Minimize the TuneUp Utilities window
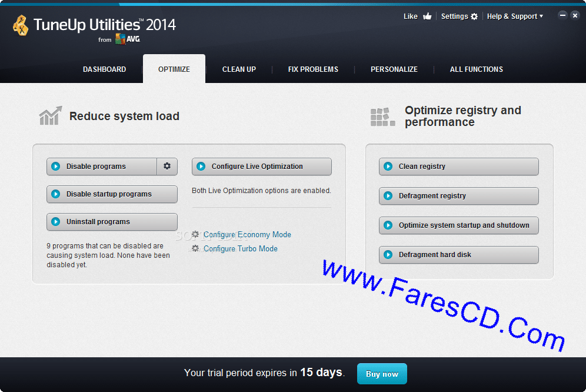Image resolution: width=586 pixels, height=392 pixels. tap(562, 15)
